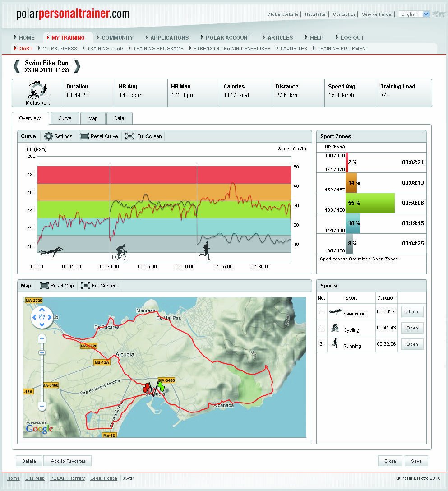This screenshot has height=491, width=448.
Task: Zoom in the map with plus button
Action: (42, 338)
